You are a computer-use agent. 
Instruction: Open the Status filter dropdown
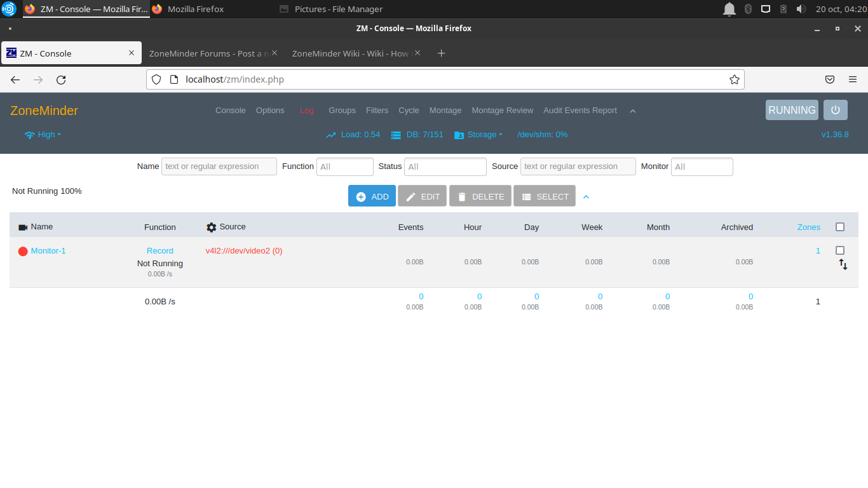(x=445, y=166)
